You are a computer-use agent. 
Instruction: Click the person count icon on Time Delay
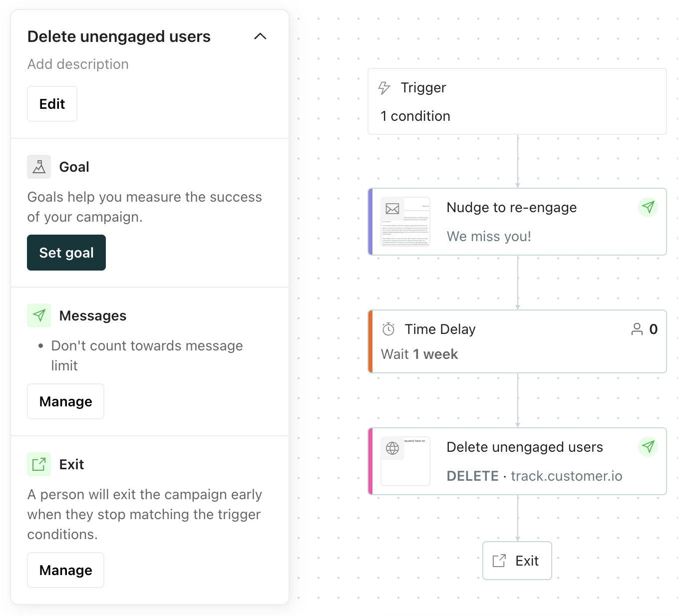(x=637, y=329)
